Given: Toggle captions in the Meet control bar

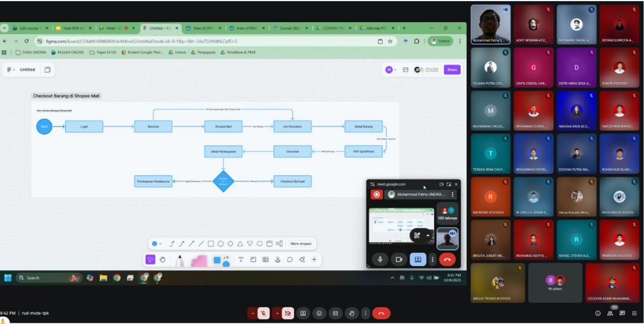Looking at the screenshot, I should [335, 314].
